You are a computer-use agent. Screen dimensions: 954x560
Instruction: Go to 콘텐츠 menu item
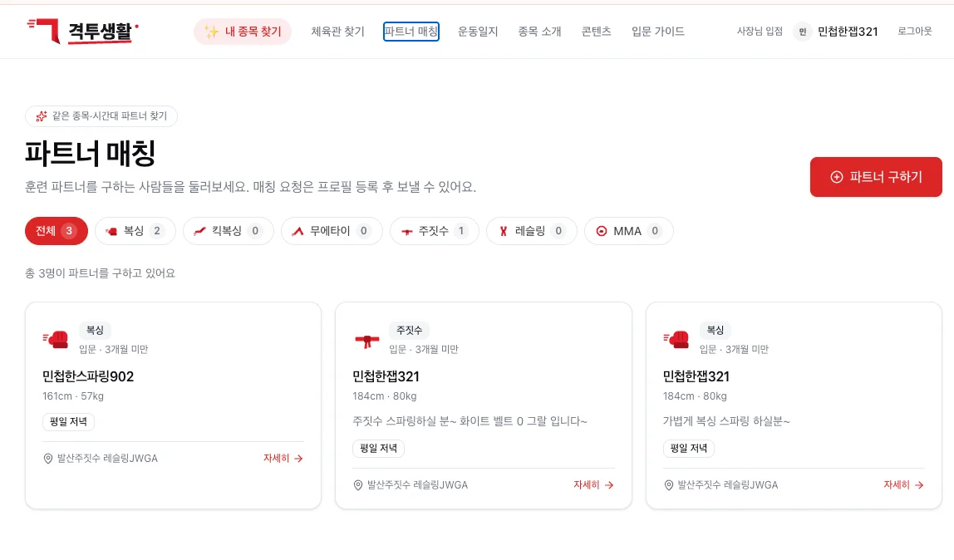pos(597,32)
